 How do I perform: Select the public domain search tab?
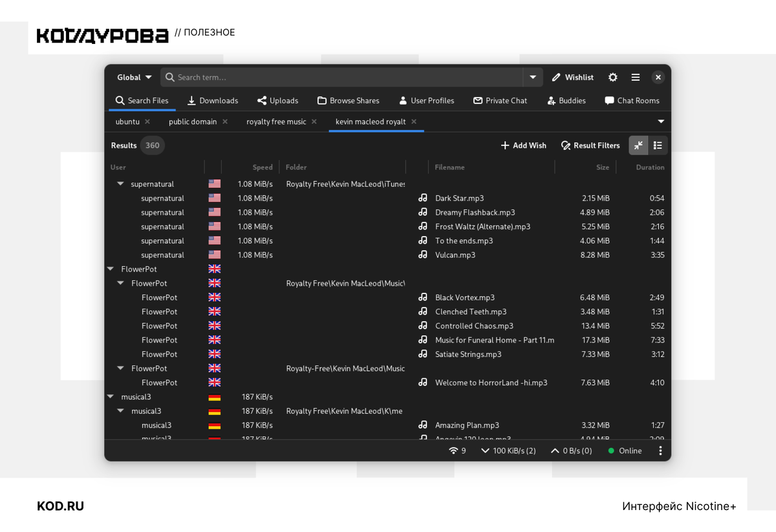[193, 122]
